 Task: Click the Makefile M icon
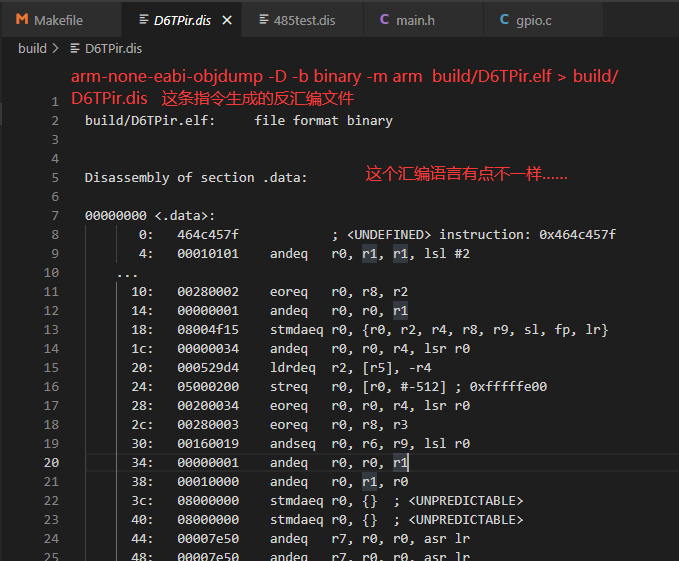coord(22,19)
